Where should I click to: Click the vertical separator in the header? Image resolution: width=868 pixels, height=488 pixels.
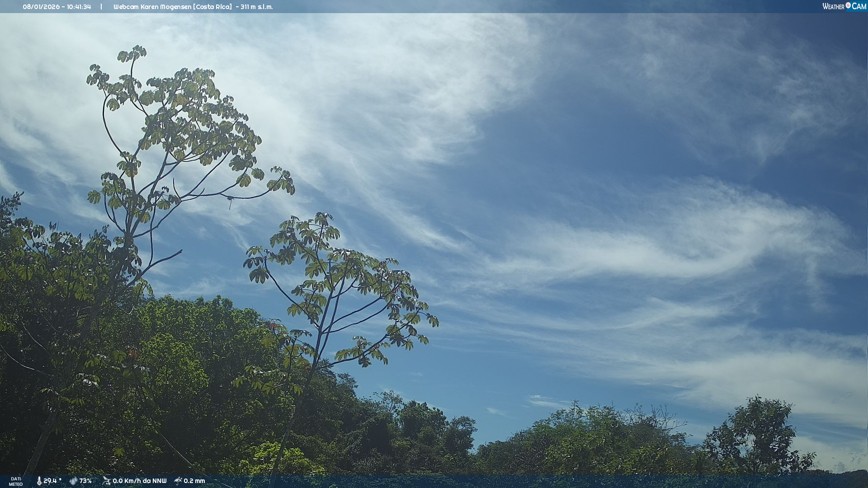101,7
